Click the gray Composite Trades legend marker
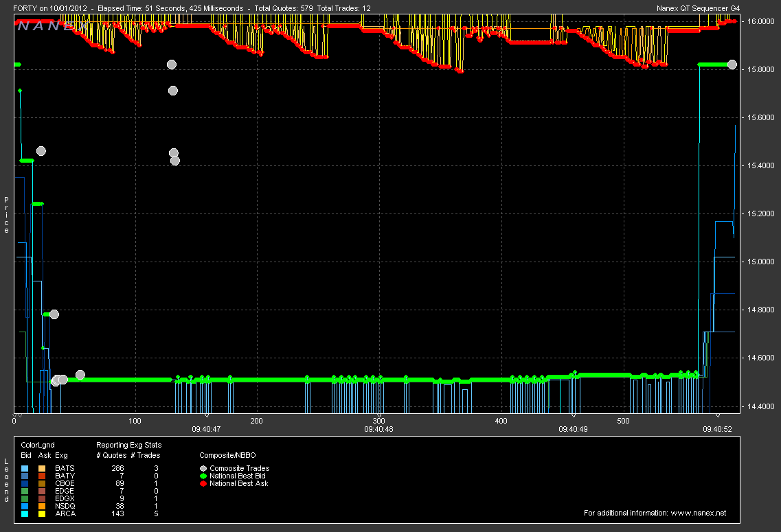 click(203, 468)
